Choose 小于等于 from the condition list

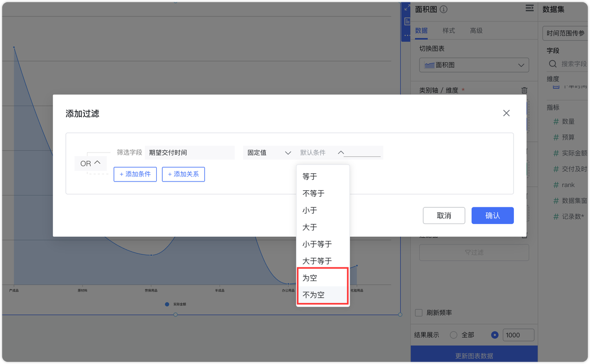[323, 244]
